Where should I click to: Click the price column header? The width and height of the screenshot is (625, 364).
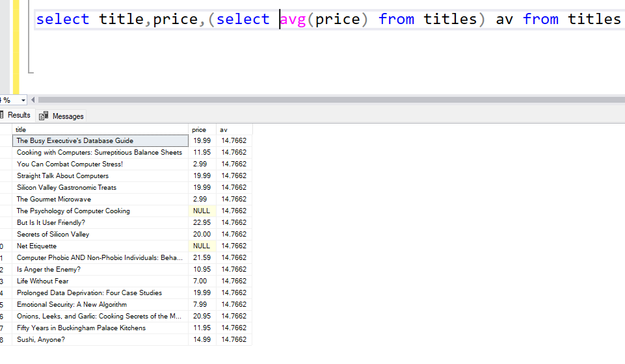[202, 129]
